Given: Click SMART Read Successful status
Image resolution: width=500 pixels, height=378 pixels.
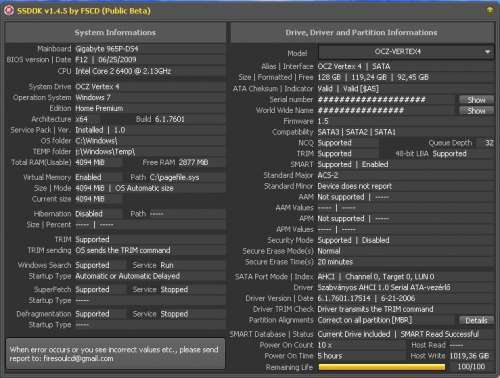Looking at the screenshot, I should (439, 334).
